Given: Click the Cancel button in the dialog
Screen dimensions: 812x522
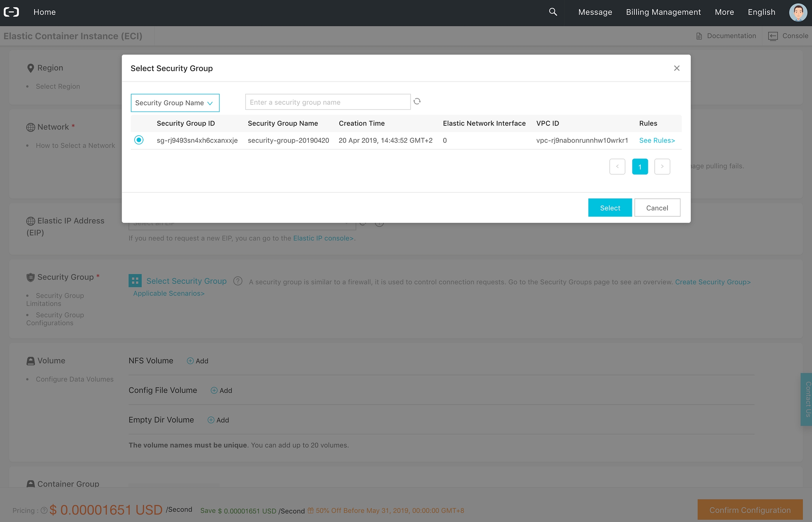Looking at the screenshot, I should tap(657, 208).
